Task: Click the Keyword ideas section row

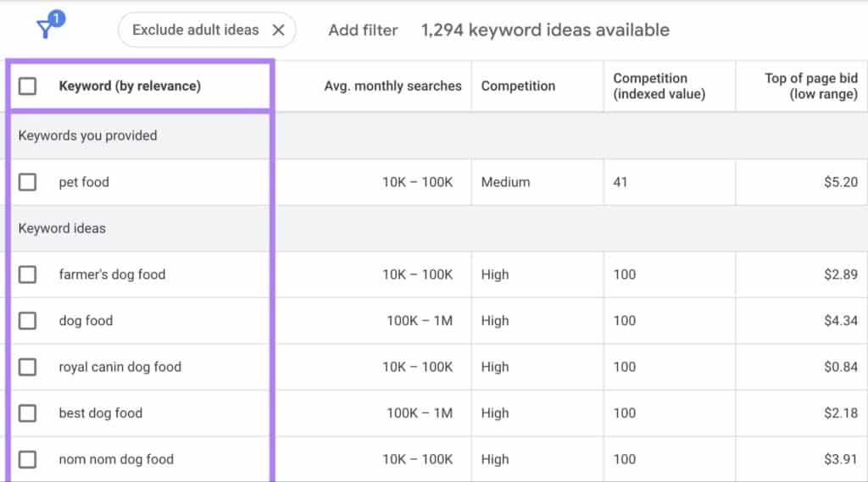Action: (x=62, y=229)
